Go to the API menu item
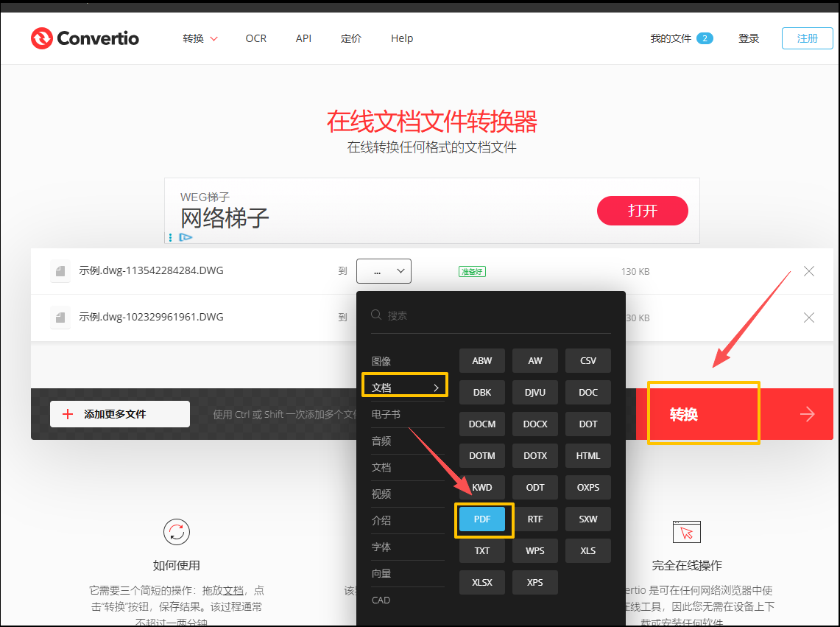The image size is (840, 627). 303,38
